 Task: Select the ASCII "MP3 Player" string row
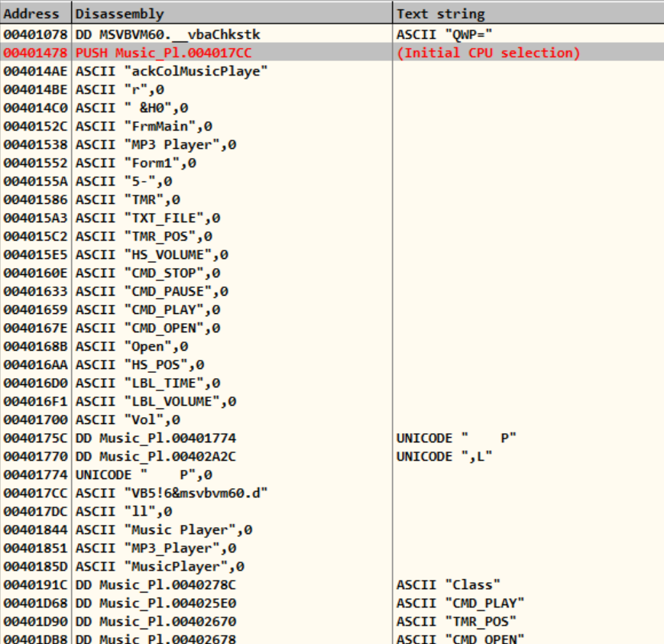[332, 144]
